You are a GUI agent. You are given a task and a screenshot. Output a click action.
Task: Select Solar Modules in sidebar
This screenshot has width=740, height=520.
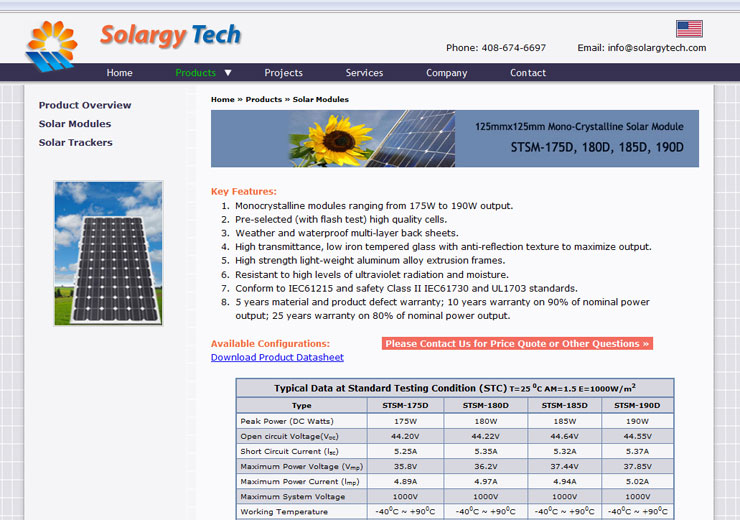(75, 124)
